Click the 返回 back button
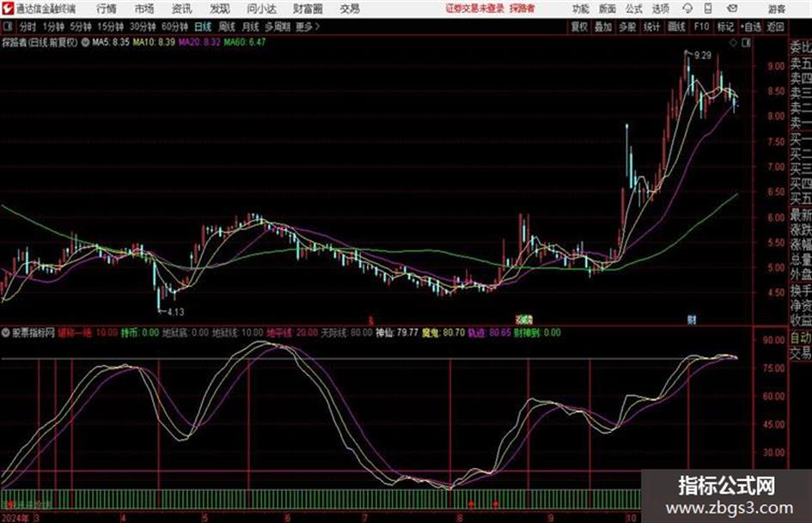The image size is (812, 523). (x=775, y=27)
